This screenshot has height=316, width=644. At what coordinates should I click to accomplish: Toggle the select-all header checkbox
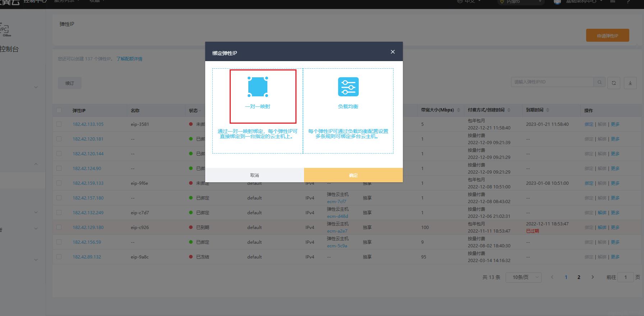tap(59, 110)
